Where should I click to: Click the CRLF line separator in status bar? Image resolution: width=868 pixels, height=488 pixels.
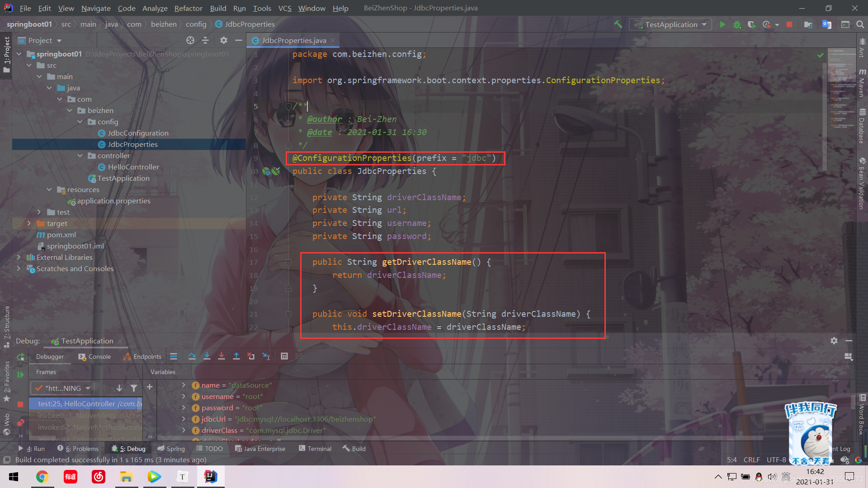click(751, 460)
